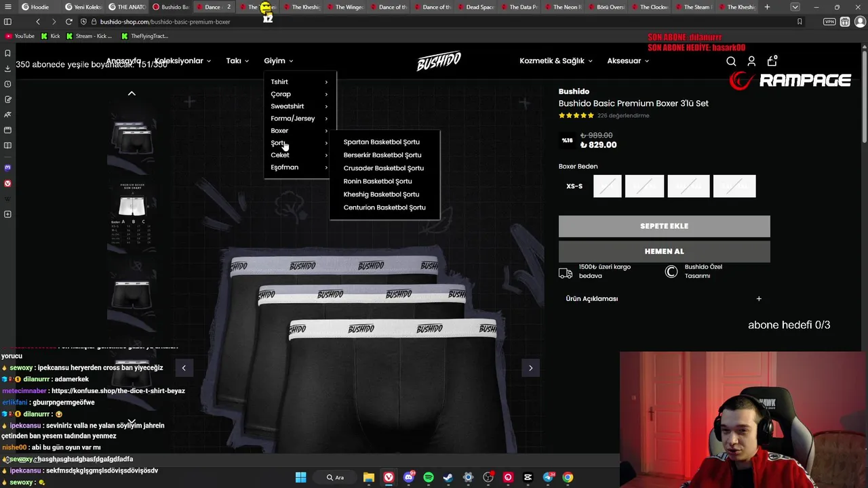Click the SEPETE EKLE button
The height and width of the screenshot is (488, 868).
pyautogui.click(x=664, y=226)
